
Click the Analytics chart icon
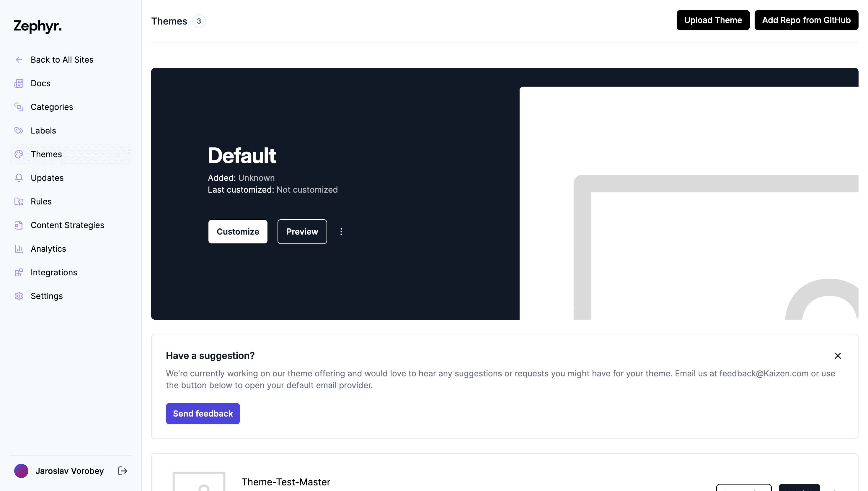[19, 248]
